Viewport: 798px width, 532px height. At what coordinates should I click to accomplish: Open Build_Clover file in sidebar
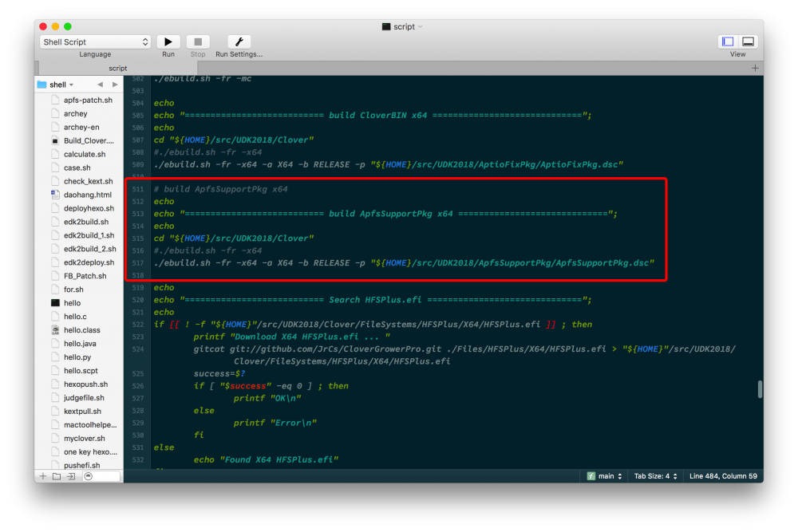[x=89, y=140]
